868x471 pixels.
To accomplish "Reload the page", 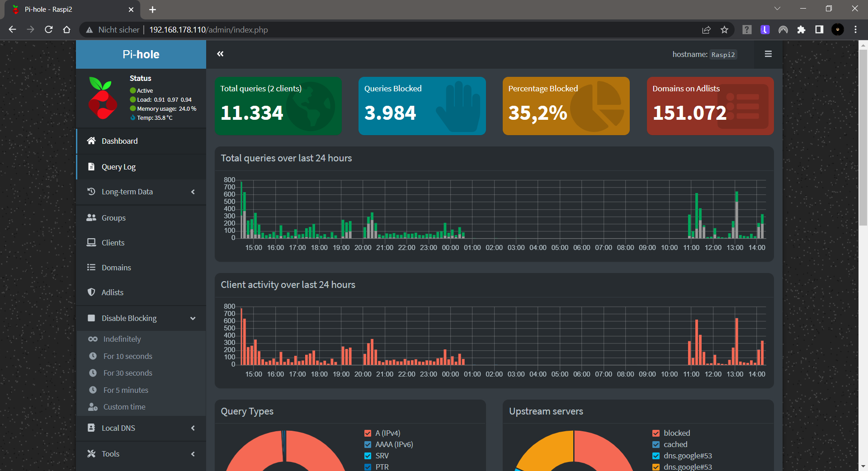I will click(49, 30).
